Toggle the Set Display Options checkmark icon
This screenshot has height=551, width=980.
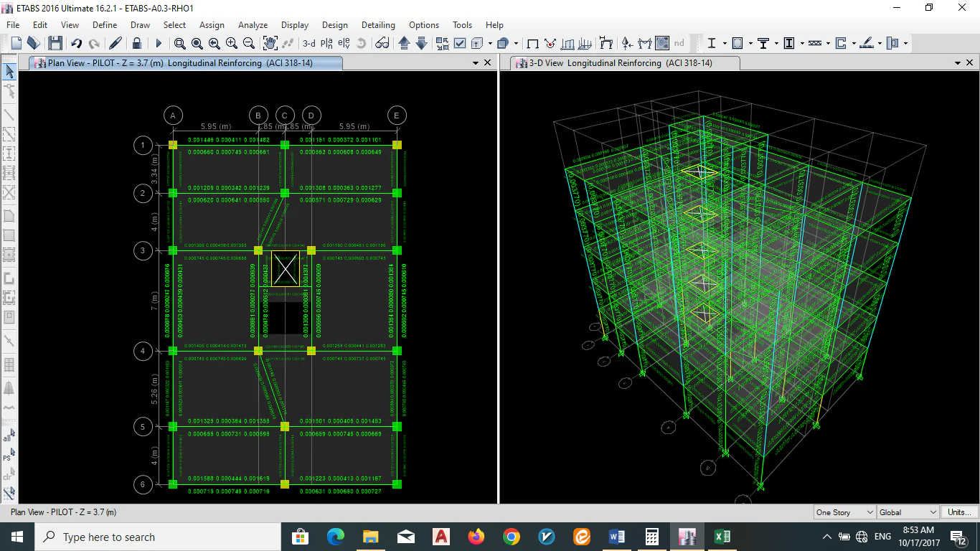click(461, 43)
